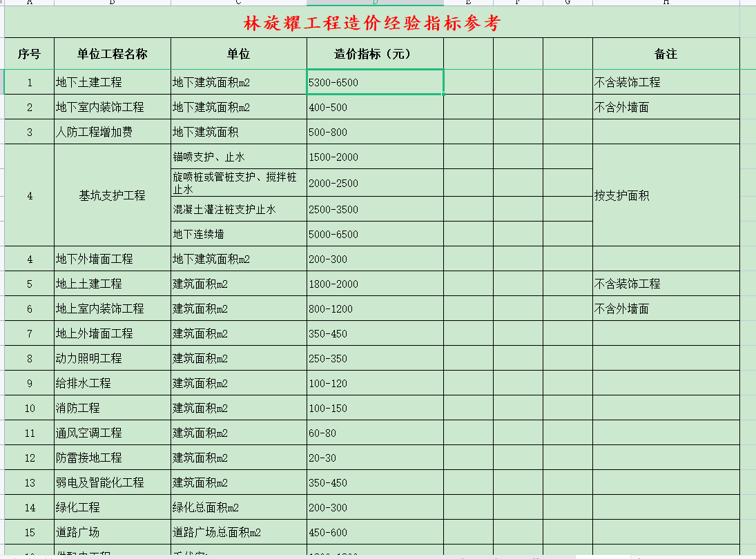This screenshot has width=756, height=559.
Task: Select 不含外墙面 in the 地上室内装饰工程 row
Action: 666,308
